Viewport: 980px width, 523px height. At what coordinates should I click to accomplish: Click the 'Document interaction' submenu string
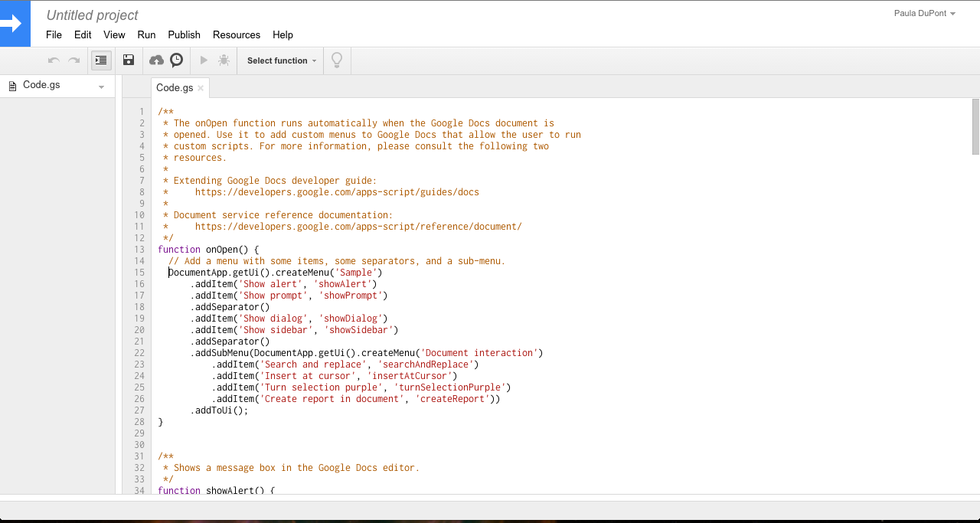click(479, 353)
